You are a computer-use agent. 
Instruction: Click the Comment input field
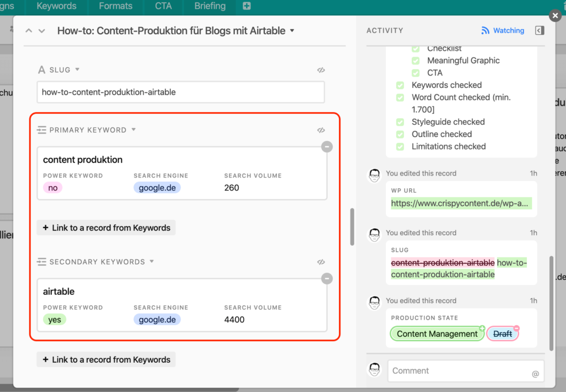(x=465, y=370)
